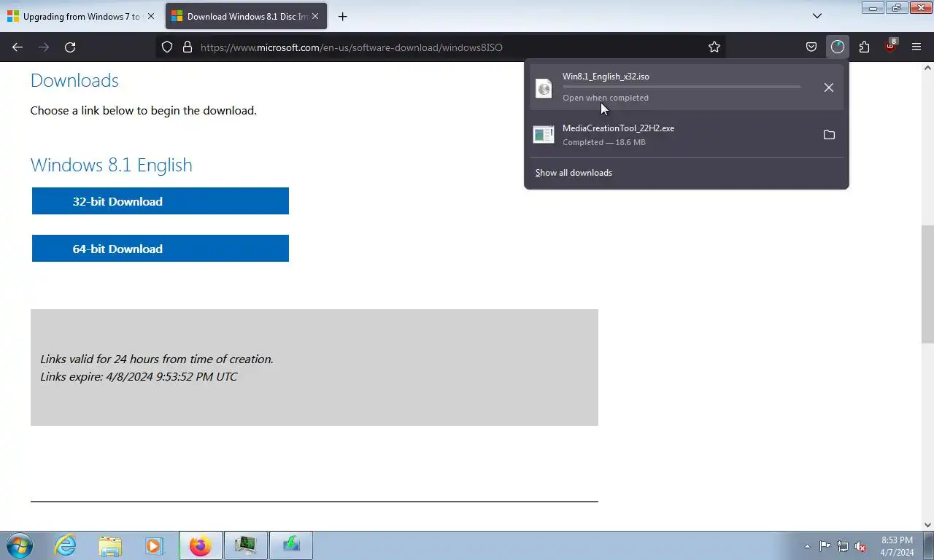Click the MediaCreationTool_22H2.exe file icon
934x560 pixels.
(x=544, y=135)
